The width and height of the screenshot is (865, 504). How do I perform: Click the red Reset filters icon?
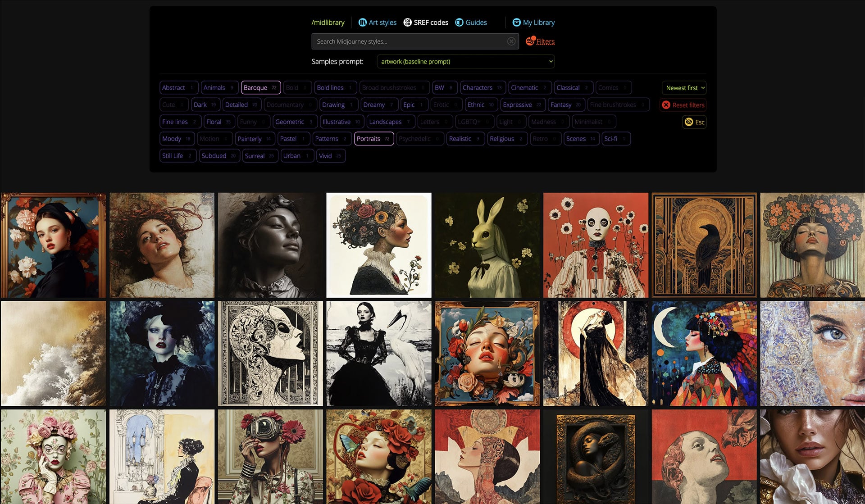point(666,105)
